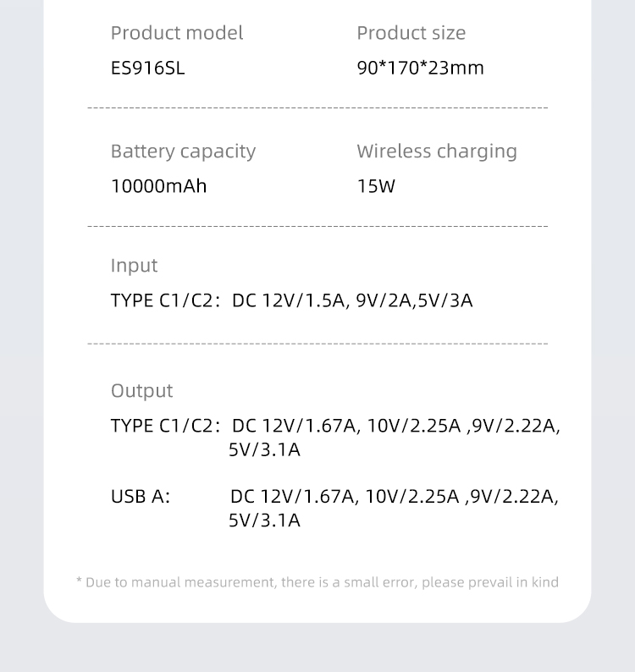
Task: Click the "Wireless charging" heading
Action: click(436, 151)
